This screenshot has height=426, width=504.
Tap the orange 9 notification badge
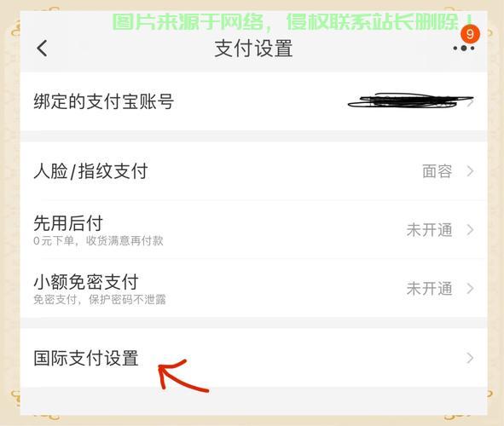point(470,34)
